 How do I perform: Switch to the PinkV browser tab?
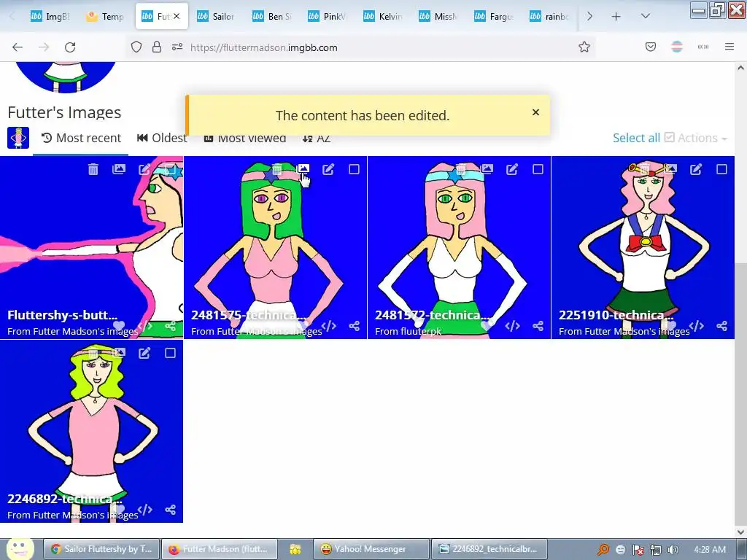tap(327, 16)
